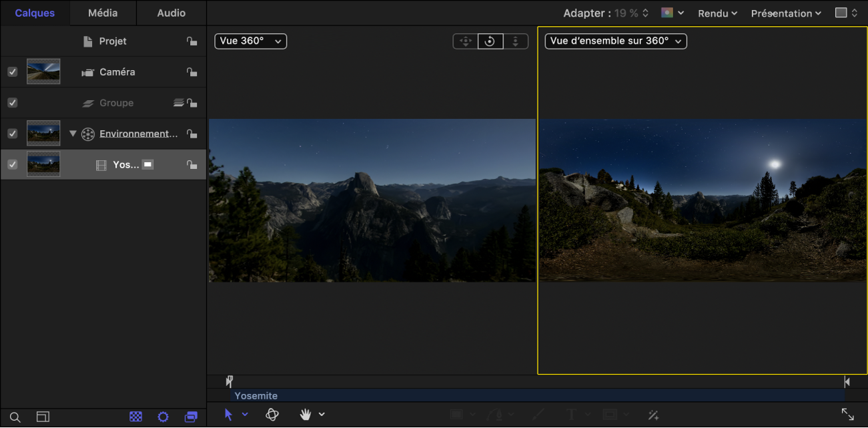The width and height of the screenshot is (868, 428).
Task: Switch to the Média tab
Action: [103, 13]
